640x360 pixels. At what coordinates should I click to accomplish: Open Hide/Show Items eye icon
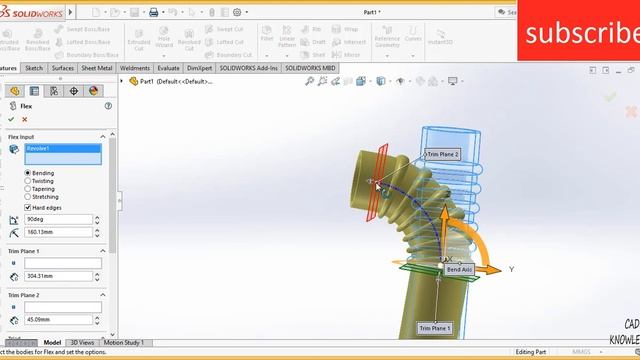click(400, 81)
